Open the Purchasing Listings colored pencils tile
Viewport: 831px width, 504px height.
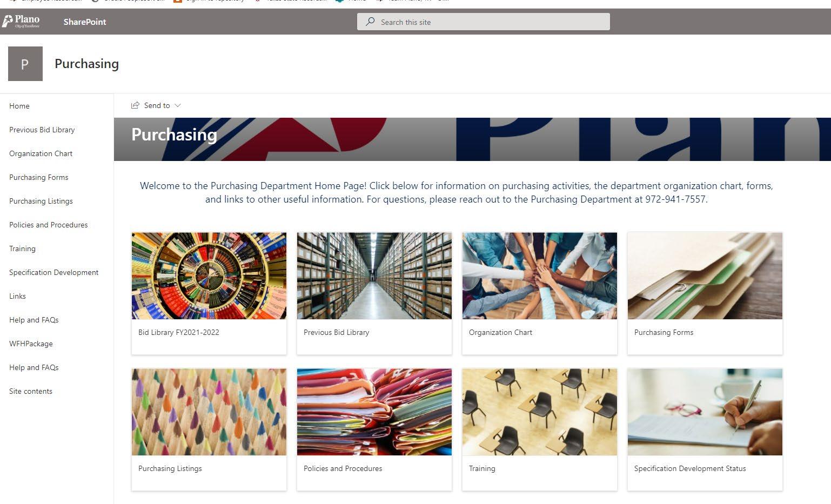pyautogui.click(x=209, y=412)
